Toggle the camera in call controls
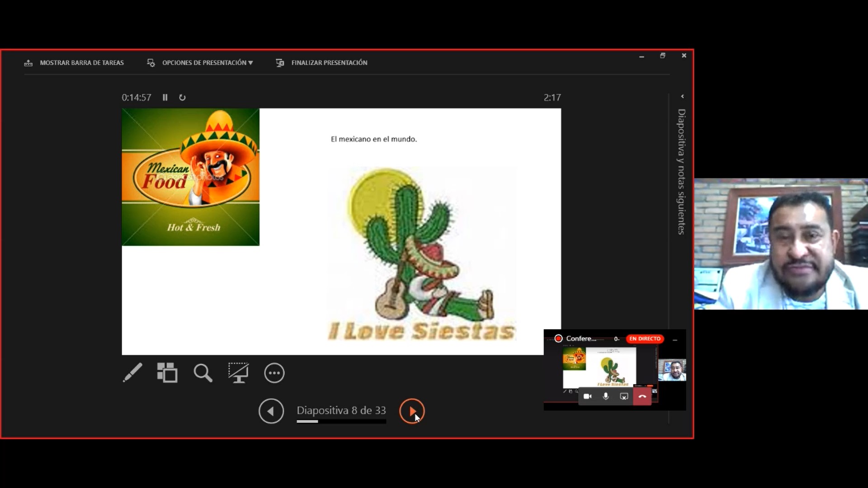Screen dimensions: 868x488 point(587,396)
